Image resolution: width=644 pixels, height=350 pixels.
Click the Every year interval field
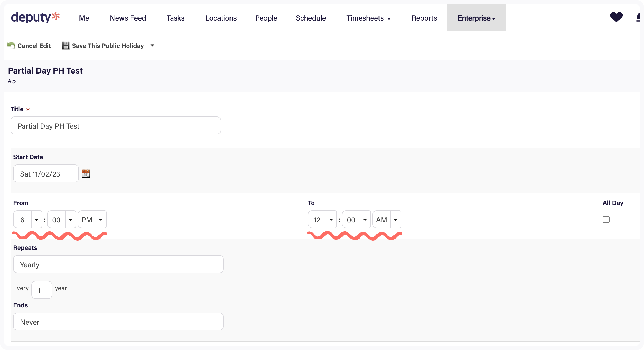[x=42, y=290]
